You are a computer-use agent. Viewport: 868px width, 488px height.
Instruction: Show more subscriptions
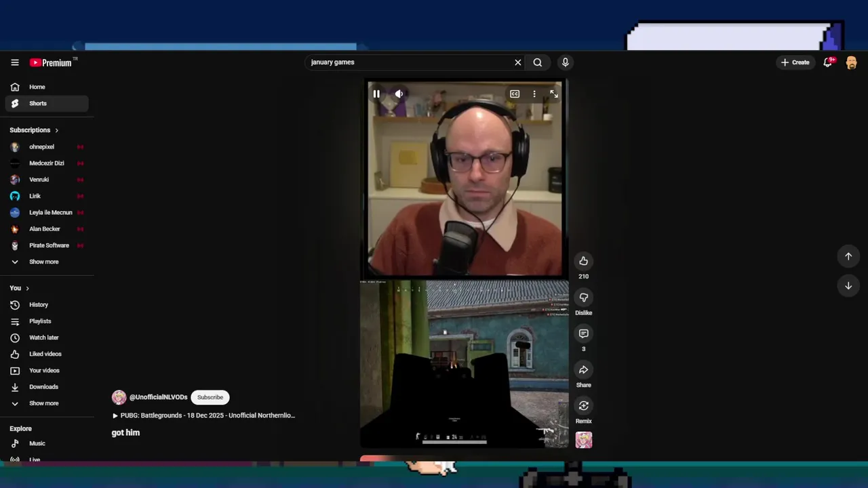point(47,262)
